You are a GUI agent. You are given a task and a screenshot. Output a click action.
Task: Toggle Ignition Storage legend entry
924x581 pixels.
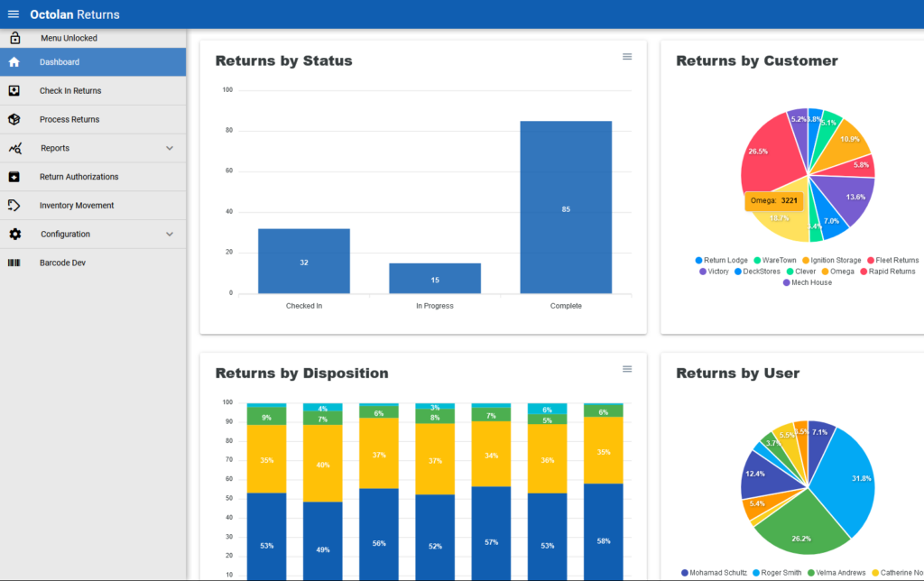click(x=831, y=260)
